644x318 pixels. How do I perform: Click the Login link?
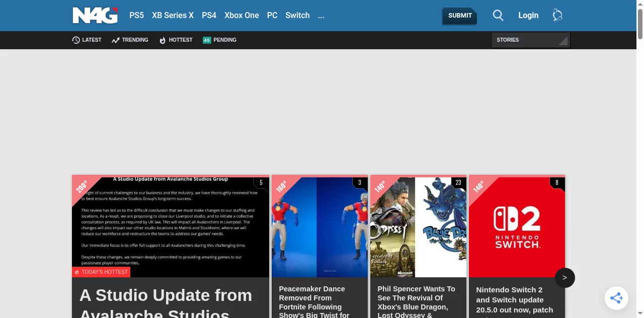tap(528, 15)
